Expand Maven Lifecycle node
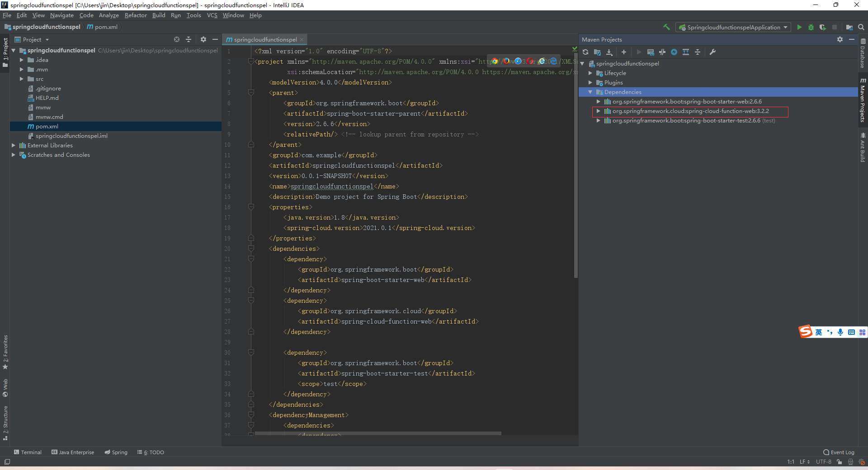The image size is (868, 470). pyautogui.click(x=590, y=73)
